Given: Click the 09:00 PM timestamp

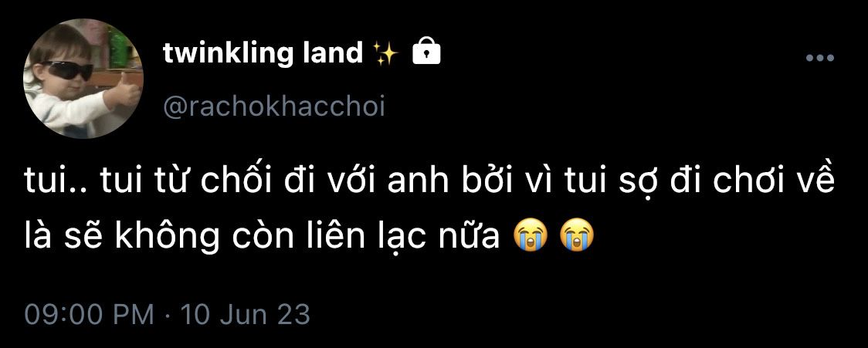Looking at the screenshot, I should [x=89, y=315].
